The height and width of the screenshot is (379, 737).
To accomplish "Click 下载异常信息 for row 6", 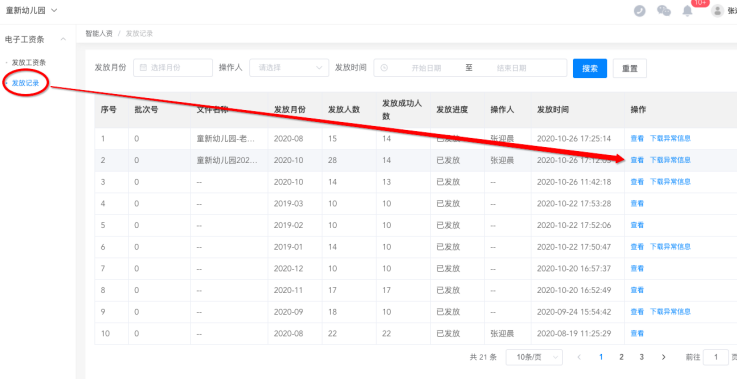I will pyautogui.click(x=670, y=246).
